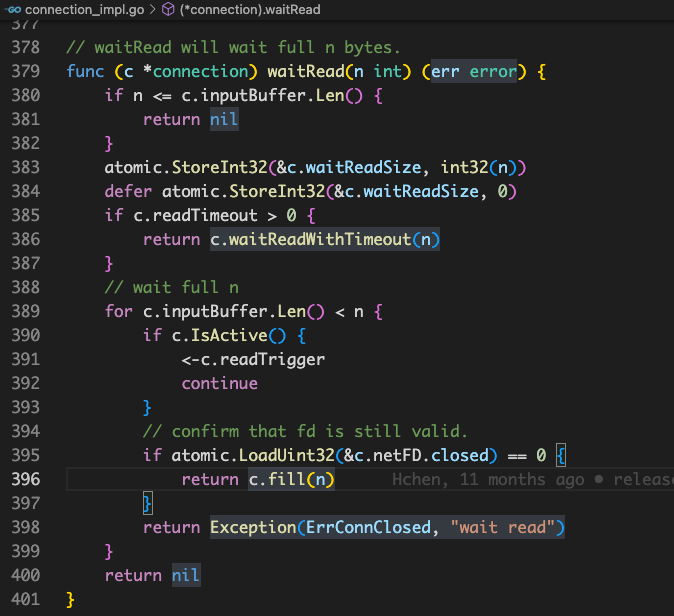Click line number 396
This screenshot has height=616, width=674.
click(26, 479)
